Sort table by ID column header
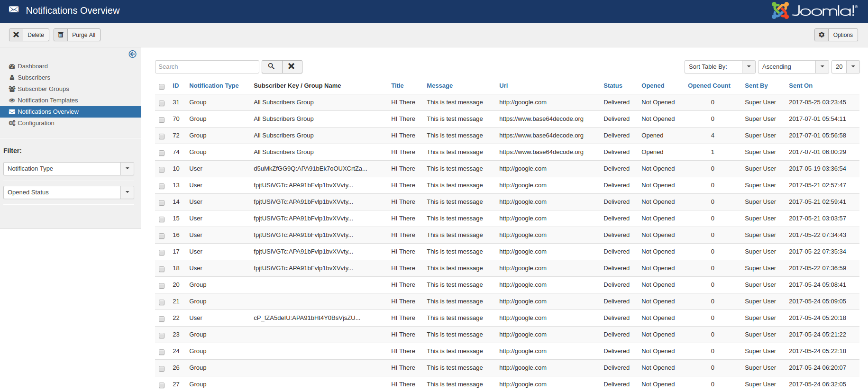This screenshot has width=868, height=392. 176,86
